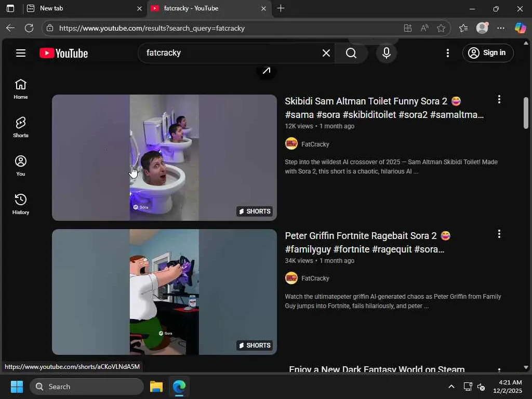Open the Copilot sidebar icon
The image size is (532, 399).
(x=520, y=28)
